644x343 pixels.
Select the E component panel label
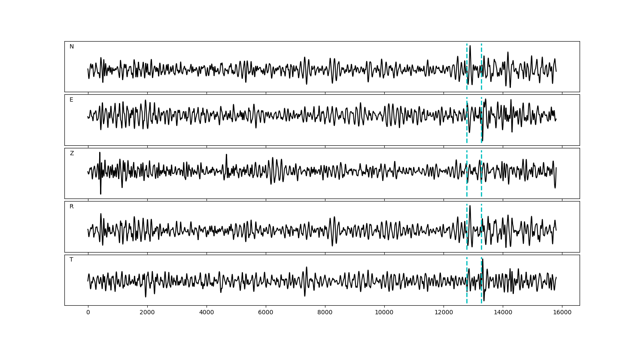coord(72,100)
